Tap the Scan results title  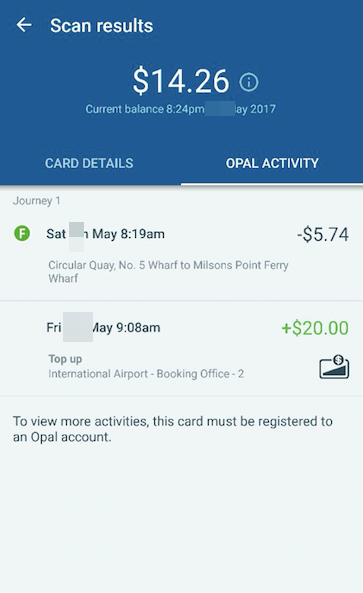pos(102,26)
